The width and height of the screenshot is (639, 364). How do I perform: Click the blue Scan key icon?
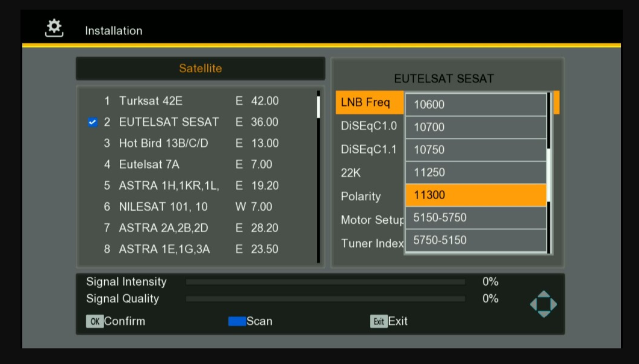(x=237, y=321)
